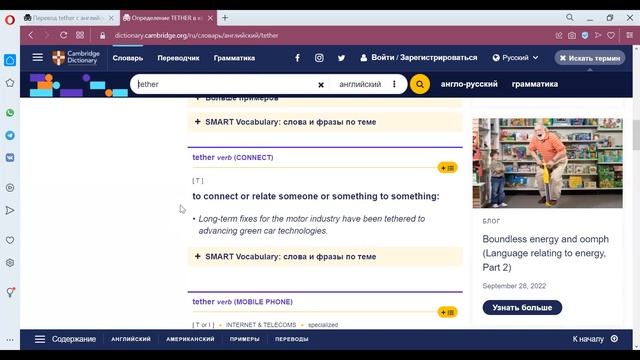Open the dictionary selector three-dot menu
The width and height of the screenshot is (640, 360).
(x=394, y=84)
